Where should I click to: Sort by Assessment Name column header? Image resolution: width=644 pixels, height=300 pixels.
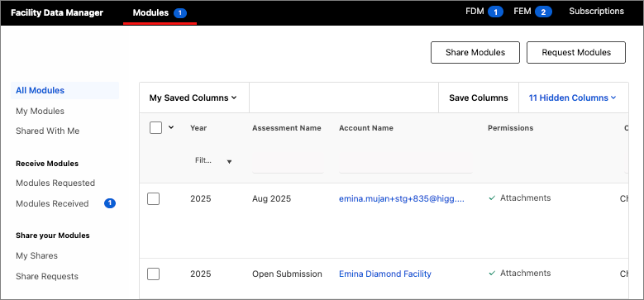click(287, 128)
